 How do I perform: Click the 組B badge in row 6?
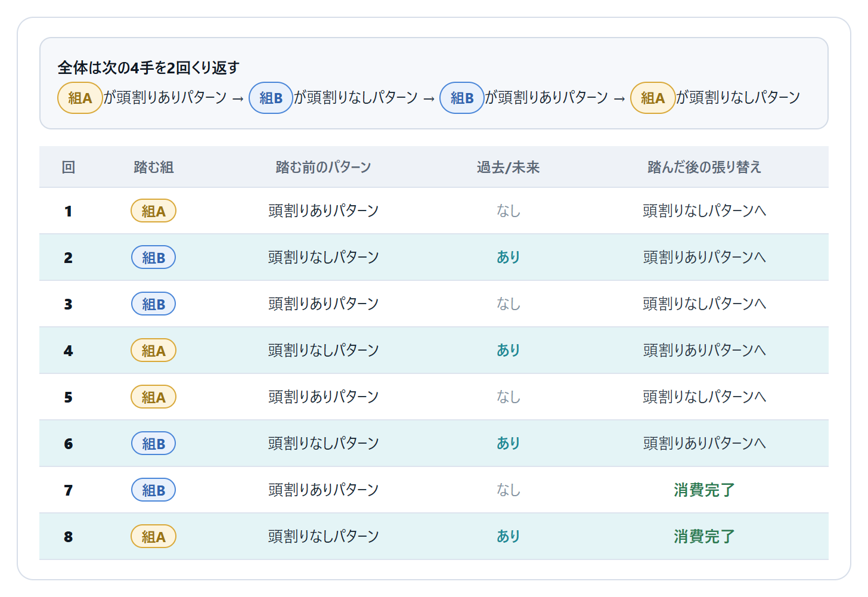[x=153, y=443]
